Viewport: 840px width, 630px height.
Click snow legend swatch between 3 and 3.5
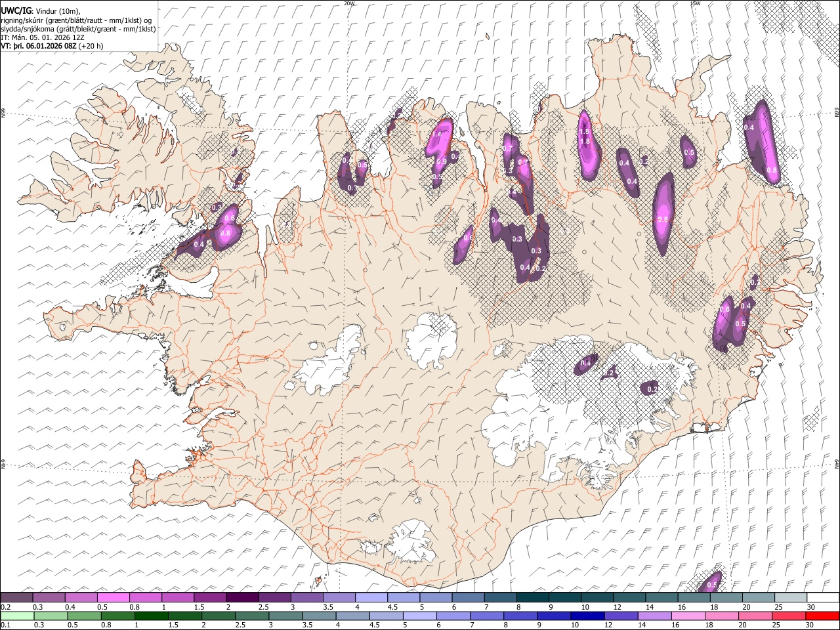(306, 598)
